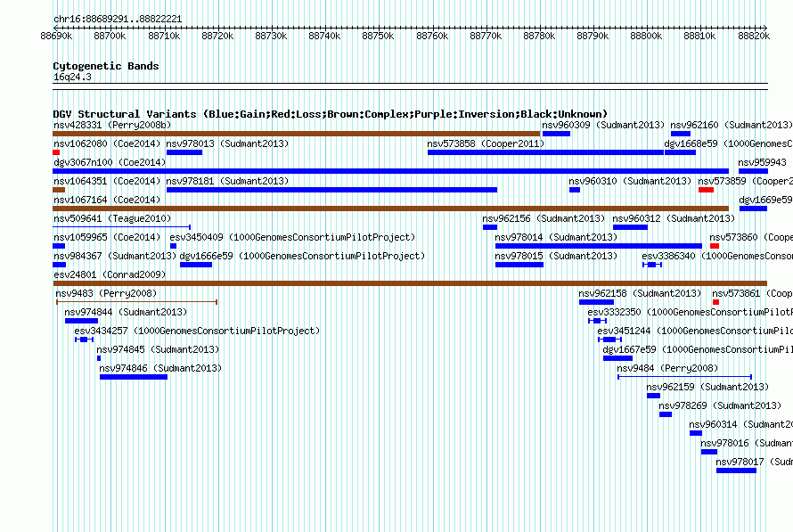Viewport: 793px width, 532px height.
Task: Select the esv3332350 blue bracketed glyph
Action: pos(597,321)
